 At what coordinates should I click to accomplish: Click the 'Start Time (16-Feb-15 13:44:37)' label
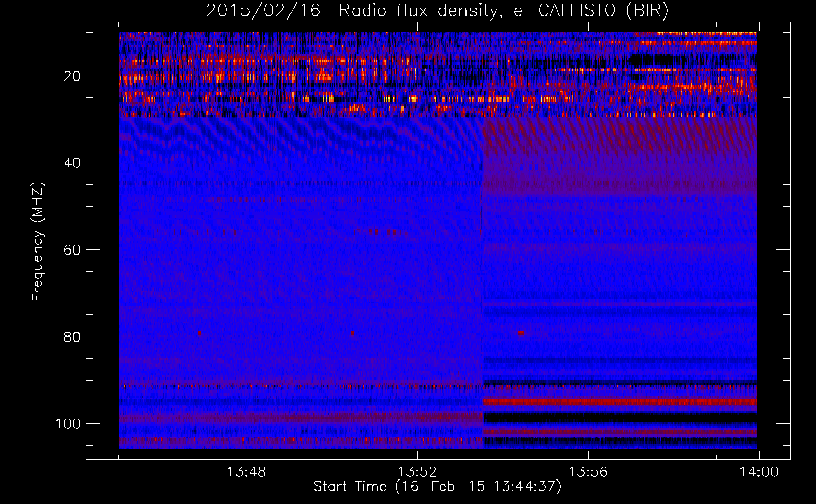(x=437, y=487)
